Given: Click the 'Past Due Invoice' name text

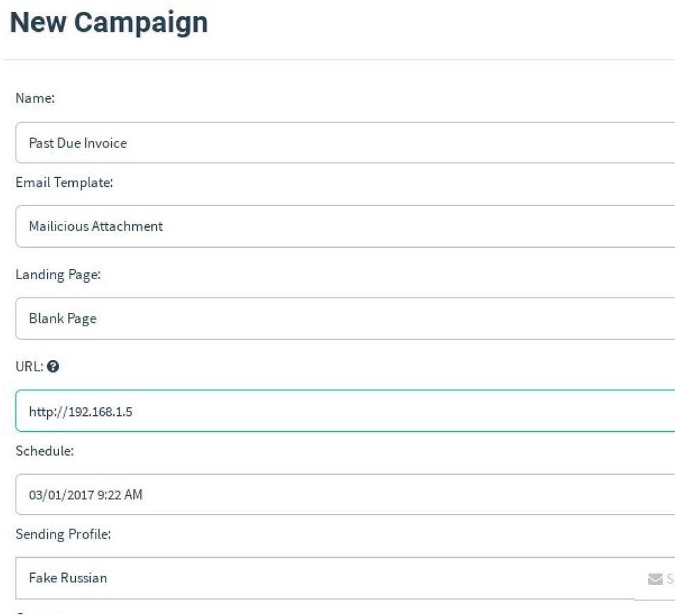Looking at the screenshot, I should [77, 143].
